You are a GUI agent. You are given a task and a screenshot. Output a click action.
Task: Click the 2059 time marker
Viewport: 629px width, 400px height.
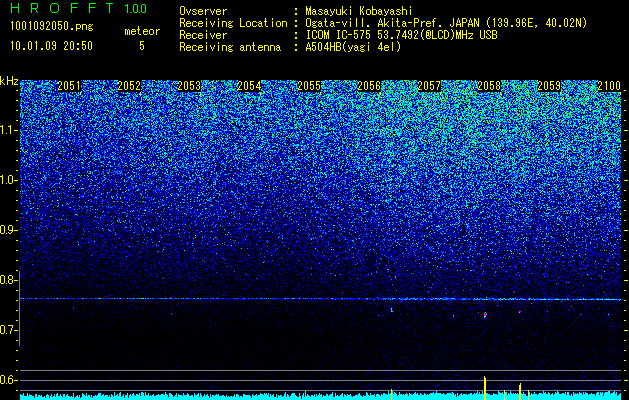pos(549,86)
